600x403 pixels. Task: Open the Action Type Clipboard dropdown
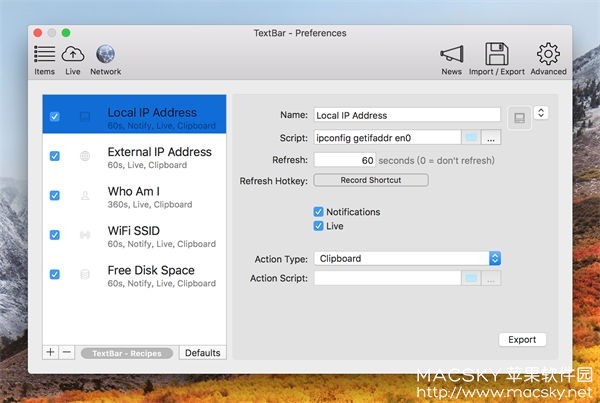coord(408,258)
